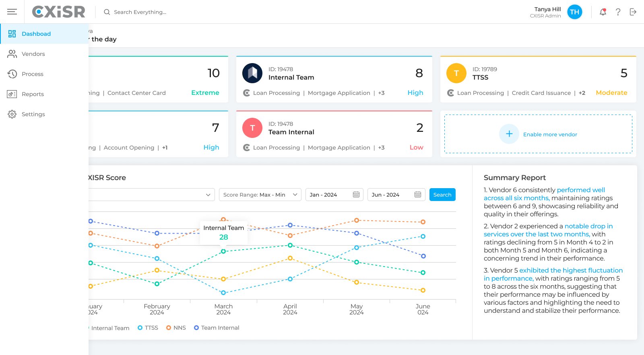Click the logout icon

coord(633,12)
